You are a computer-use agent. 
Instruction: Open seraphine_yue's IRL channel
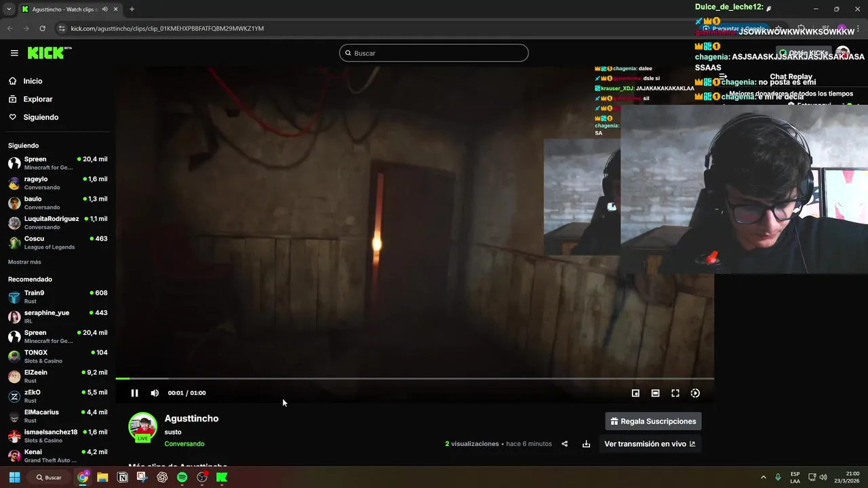point(58,317)
